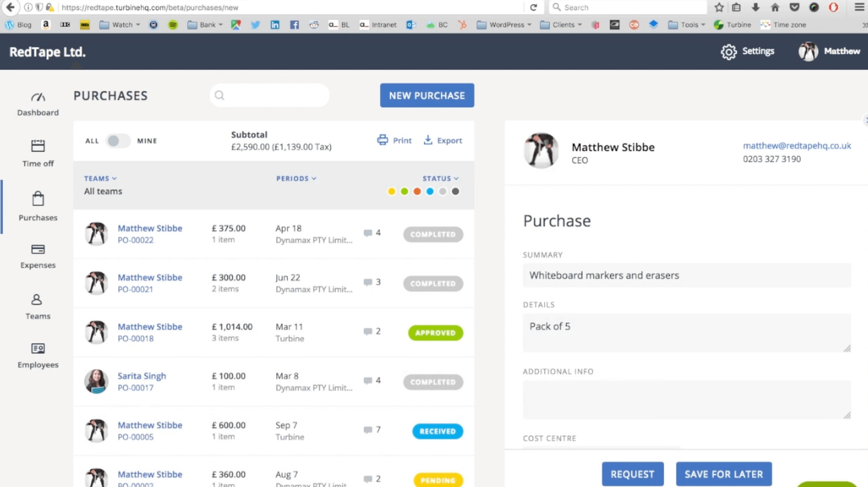Click the Save For Later button

[x=723, y=474]
